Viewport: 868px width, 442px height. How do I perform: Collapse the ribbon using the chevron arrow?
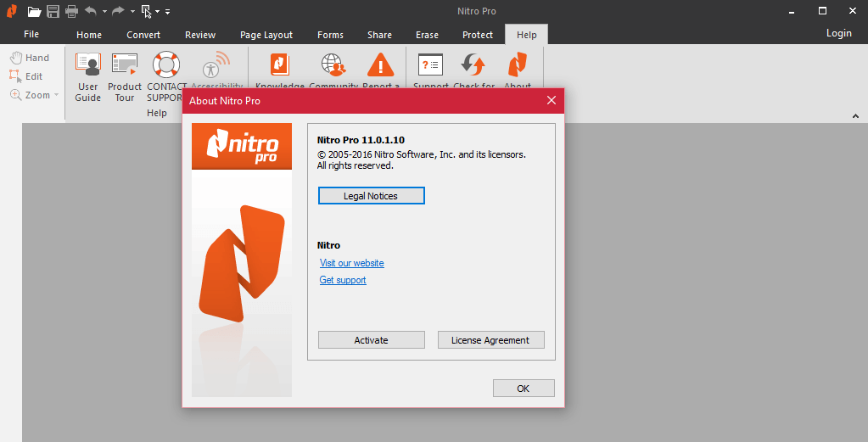[854, 116]
